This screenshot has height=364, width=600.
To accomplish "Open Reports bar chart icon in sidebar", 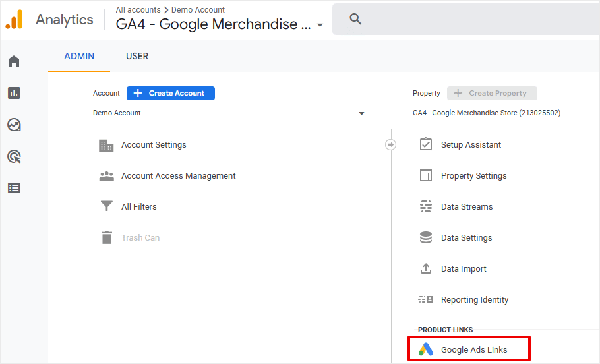I will (x=14, y=92).
